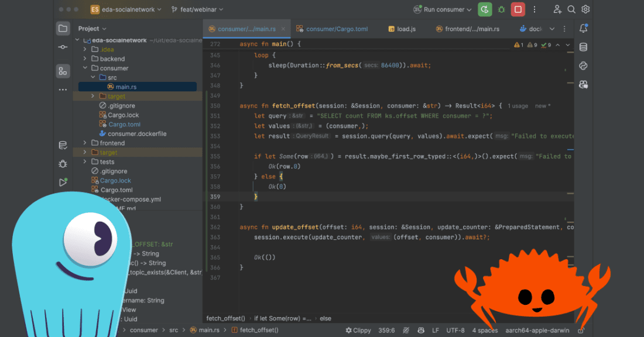Collapse the src folder
The image size is (644, 337).
click(x=93, y=77)
